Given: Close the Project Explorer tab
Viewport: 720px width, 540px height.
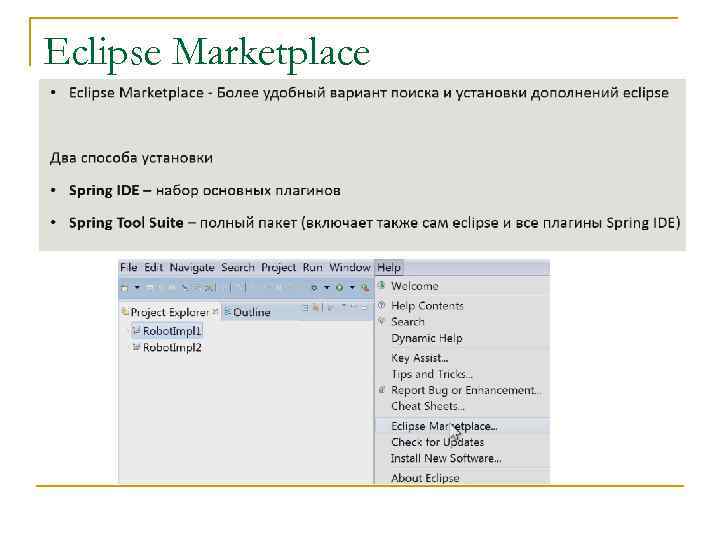Looking at the screenshot, I should (215, 311).
